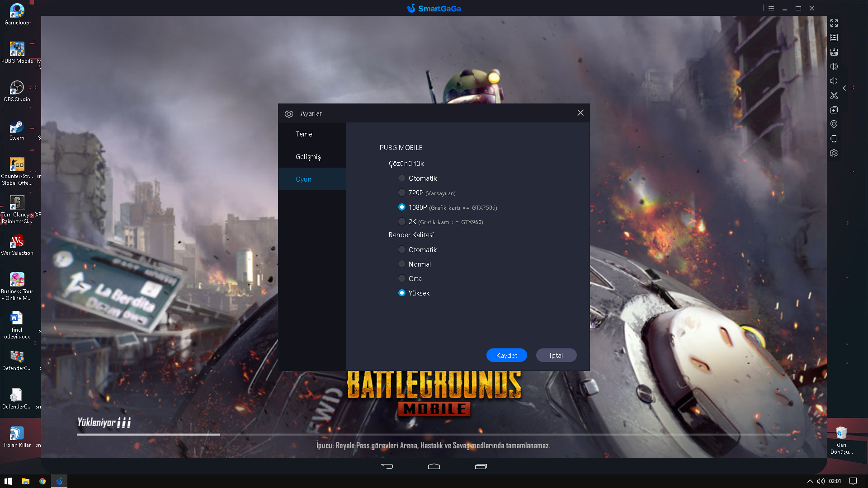Click the Yükleniyor loading progress bar
The image size is (868, 488).
(434, 435)
